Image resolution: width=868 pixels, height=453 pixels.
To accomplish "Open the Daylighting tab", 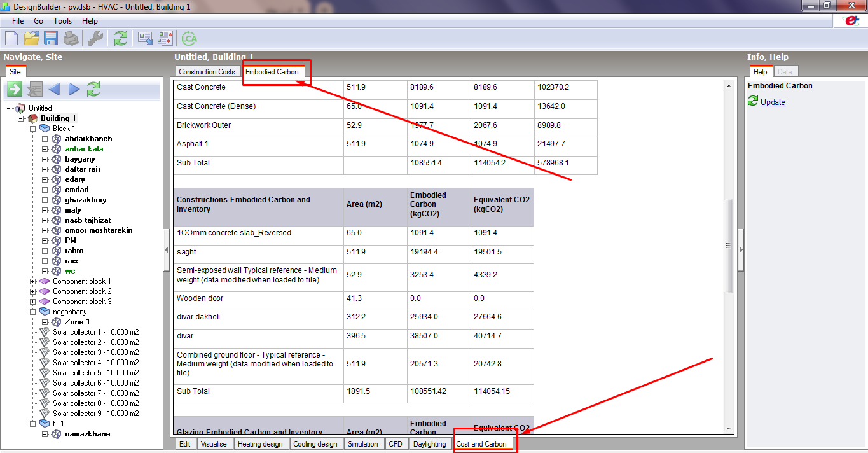I will tap(429, 444).
